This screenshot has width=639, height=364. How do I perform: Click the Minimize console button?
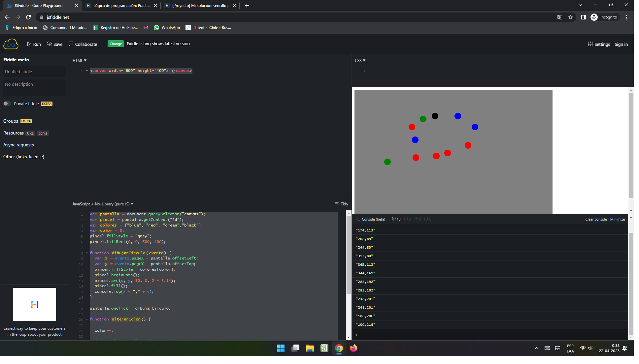point(618,219)
